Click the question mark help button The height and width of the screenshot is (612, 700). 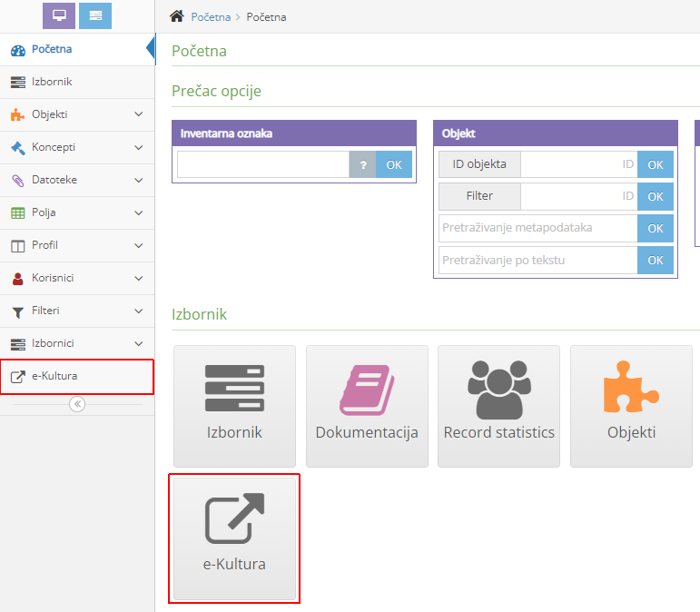coord(362,164)
